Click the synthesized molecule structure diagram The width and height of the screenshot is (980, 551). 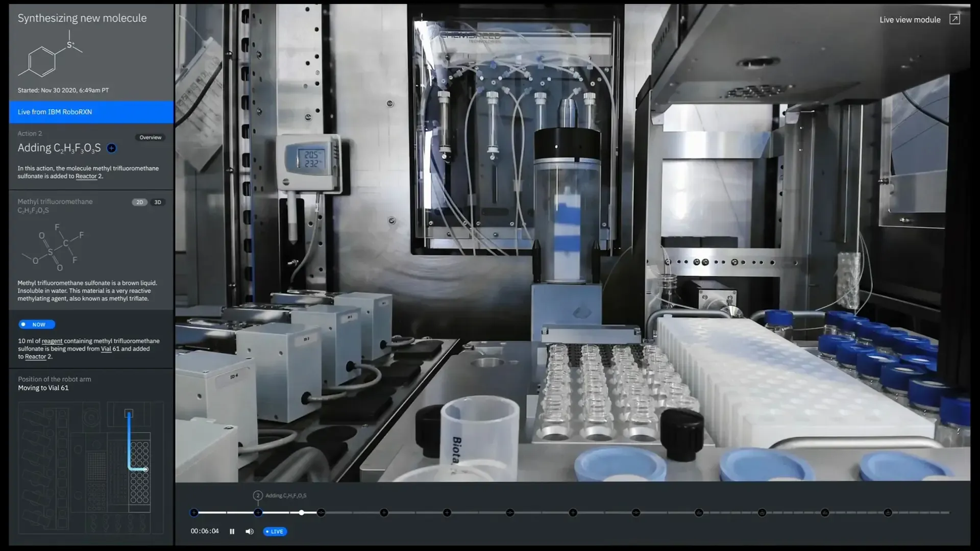coord(50,54)
